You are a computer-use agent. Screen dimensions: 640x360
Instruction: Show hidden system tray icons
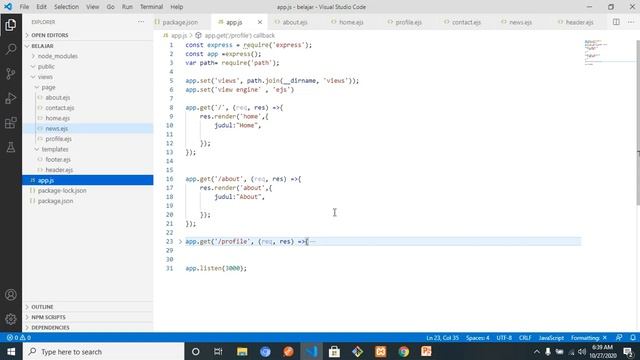(x=537, y=351)
